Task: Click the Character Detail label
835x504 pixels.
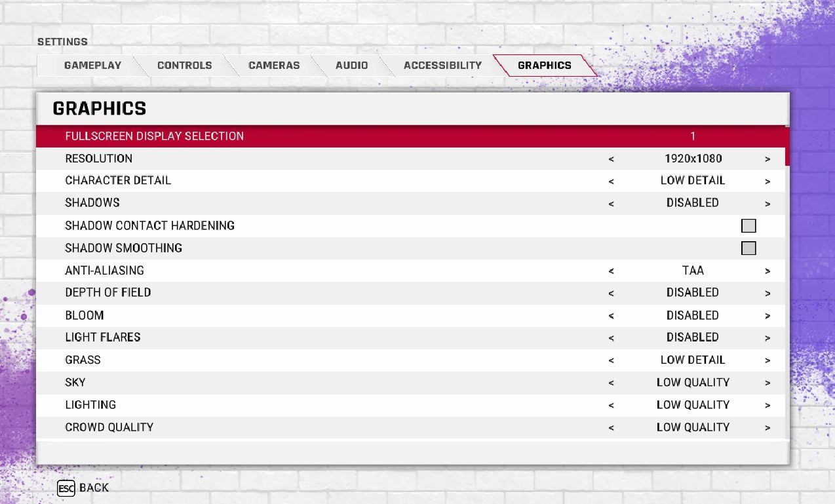Action: (x=118, y=181)
